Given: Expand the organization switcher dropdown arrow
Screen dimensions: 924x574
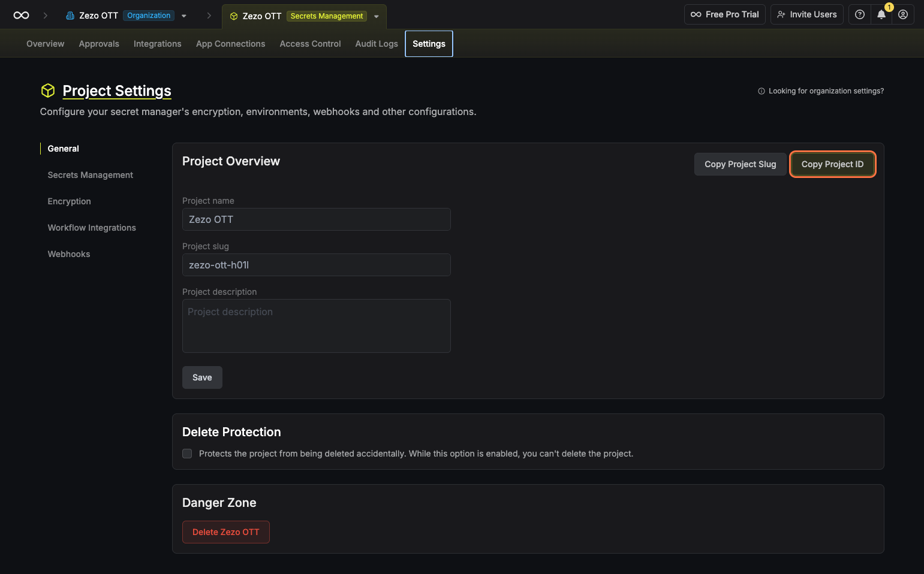Looking at the screenshot, I should click(x=184, y=16).
